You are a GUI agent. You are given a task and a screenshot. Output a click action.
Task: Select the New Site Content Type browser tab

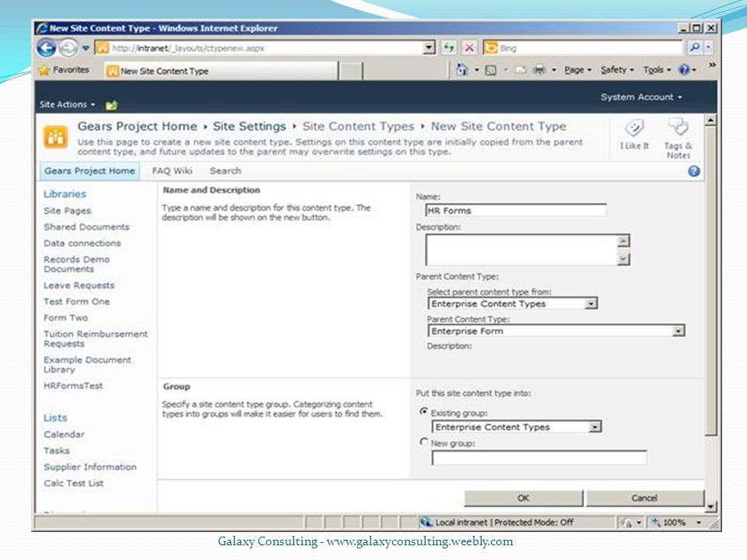click(x=221, y=71)
